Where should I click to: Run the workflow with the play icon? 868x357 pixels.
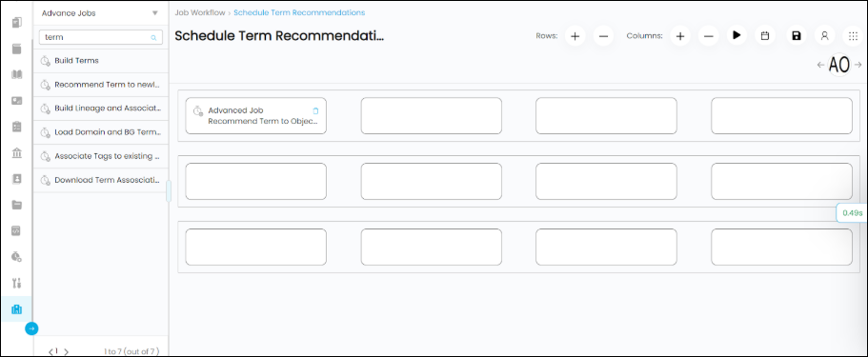[x=737, y=35]
